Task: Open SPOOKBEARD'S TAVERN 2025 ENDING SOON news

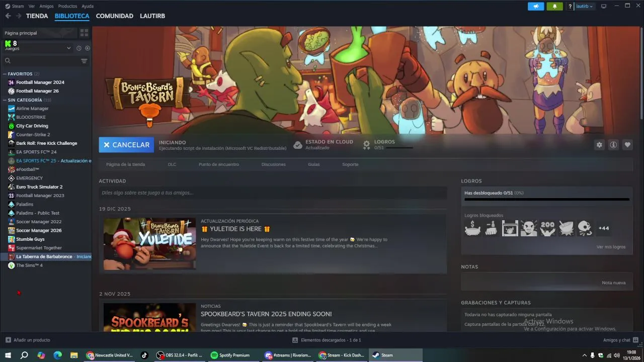Action: [266, 314]
